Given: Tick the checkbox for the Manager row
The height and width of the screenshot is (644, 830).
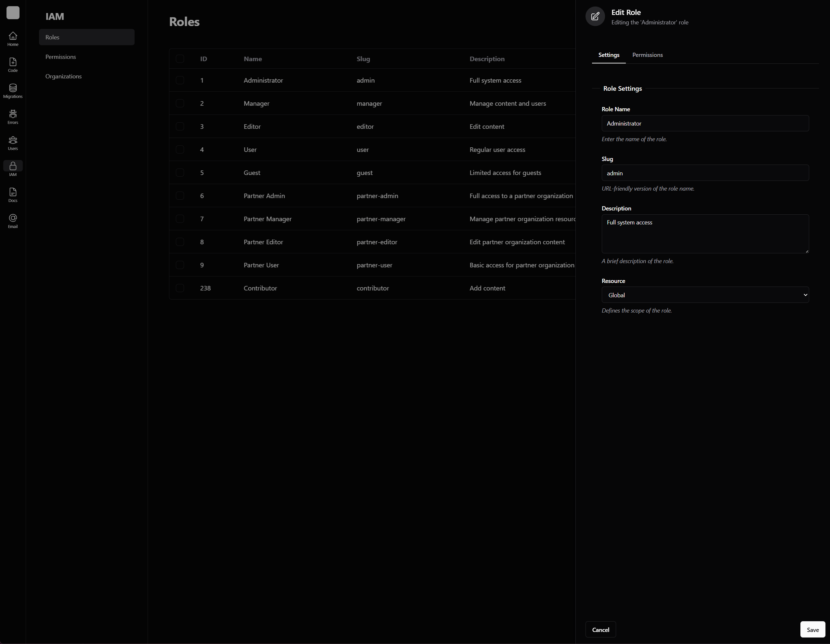Looking at the screenshot, I should pos(180,103).
